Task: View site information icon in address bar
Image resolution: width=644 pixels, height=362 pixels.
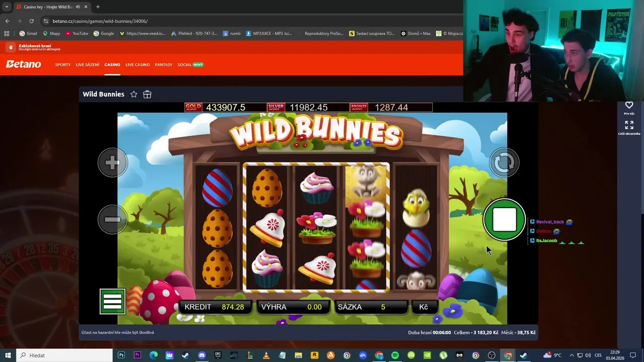Action: [x=46, y=21]
